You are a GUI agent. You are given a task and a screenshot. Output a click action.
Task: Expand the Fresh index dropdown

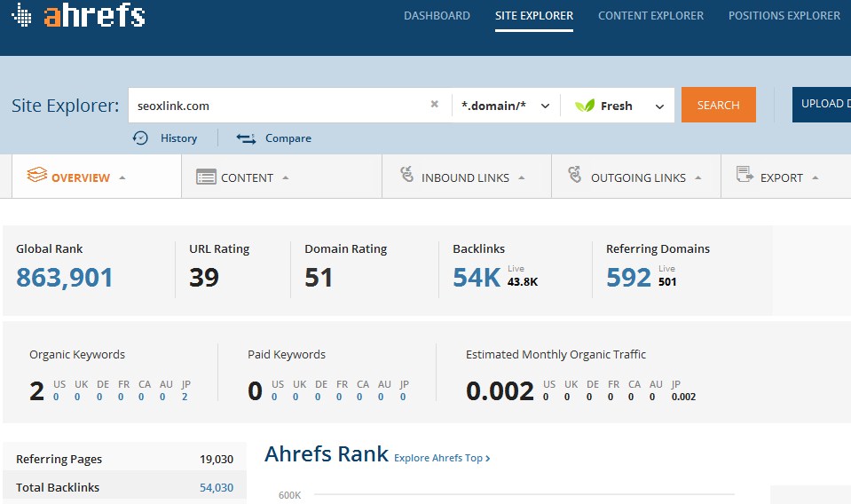coord(619,106)
